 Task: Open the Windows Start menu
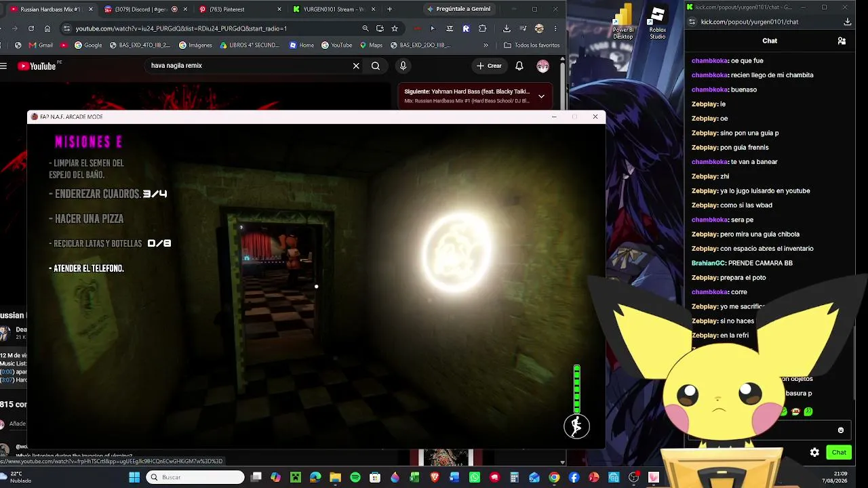(x=134, y=477)
